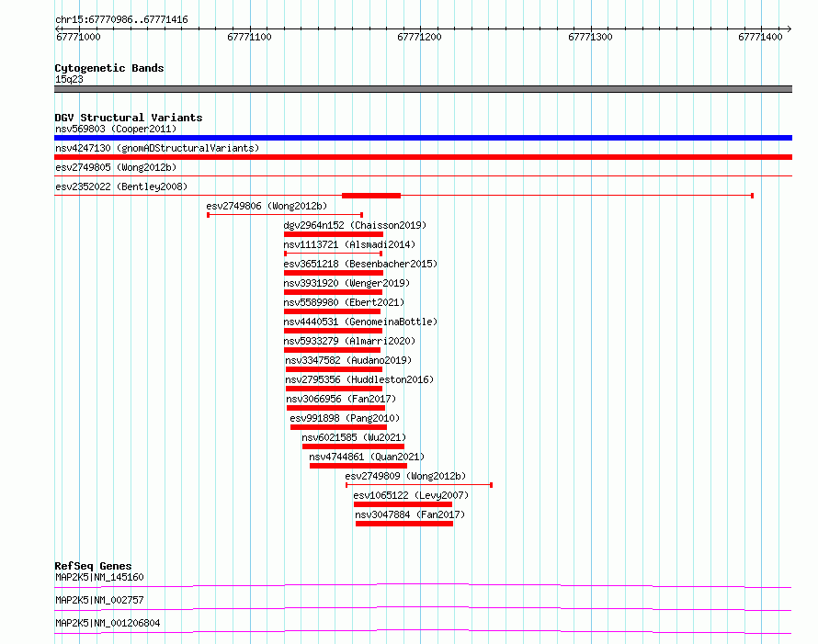The width and height of the screenshot is (818, 644).
Task: Open variant nsv1113721 (Alsmadi2014)
Action: pyautogui.click(x=349, y=244)
